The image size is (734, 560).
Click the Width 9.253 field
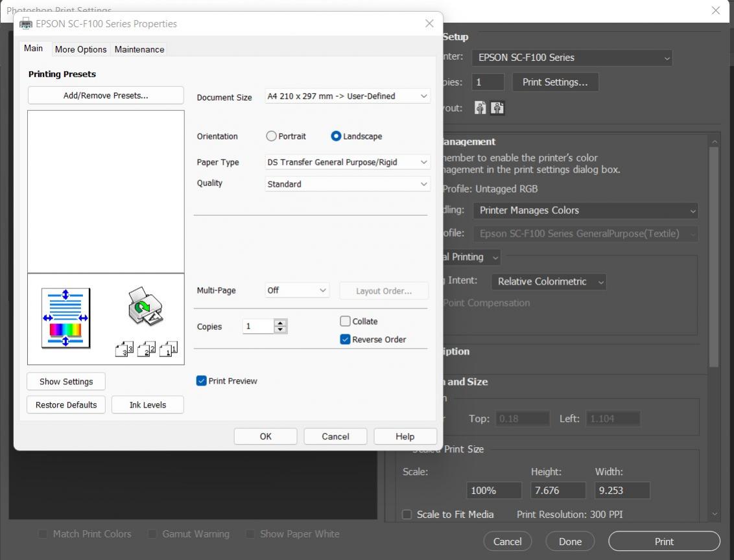coord(622,490)
